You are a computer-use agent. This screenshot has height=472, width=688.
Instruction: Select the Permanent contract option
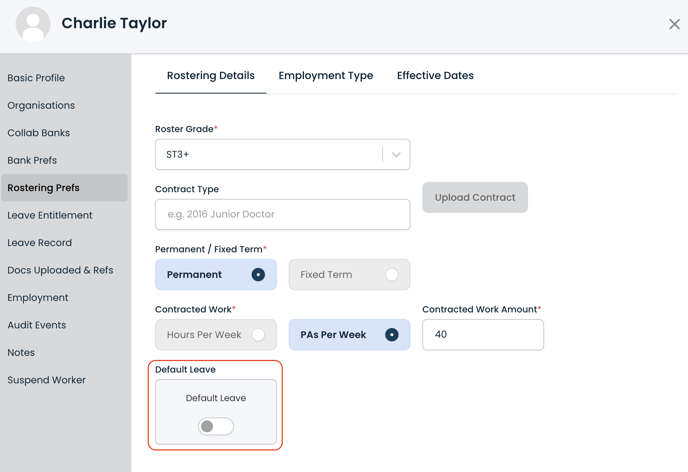tap(215, 275)
